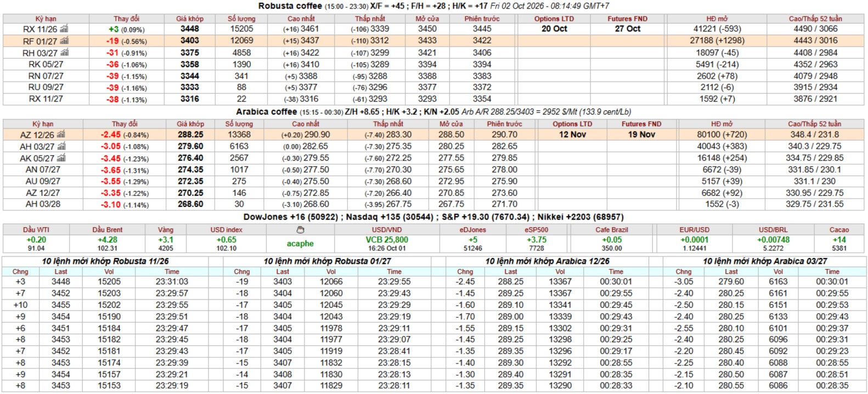Select the "AZ 12/27" contract label
Viewport: 868px width, 394px height.
tap(43, 193)
